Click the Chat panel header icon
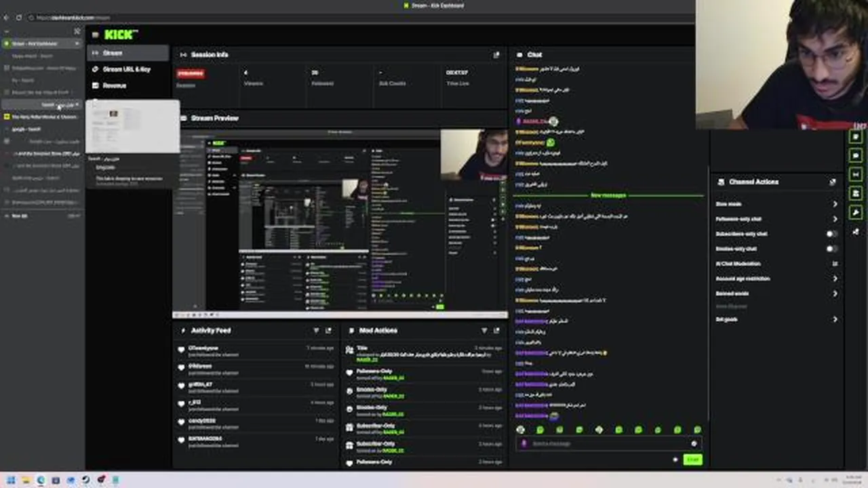 519,55
